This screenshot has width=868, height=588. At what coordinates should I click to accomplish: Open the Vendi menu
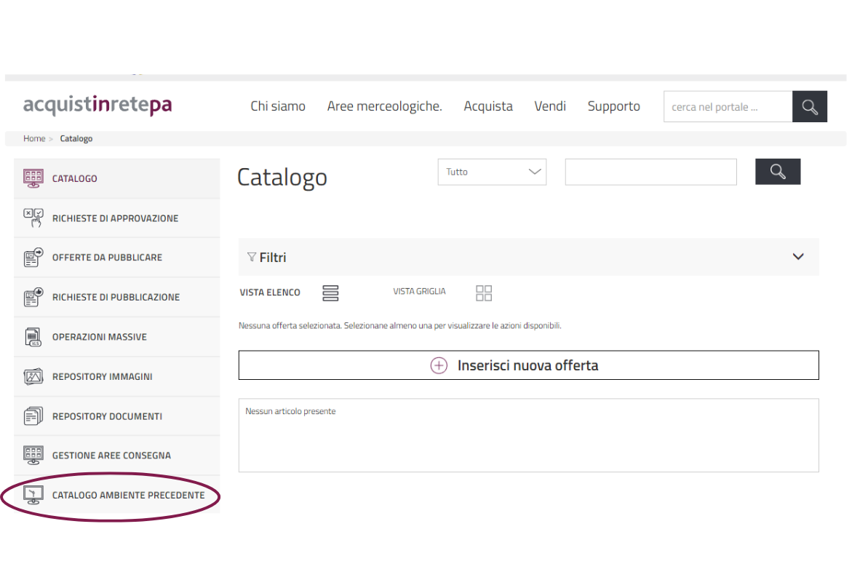point(550,106)
